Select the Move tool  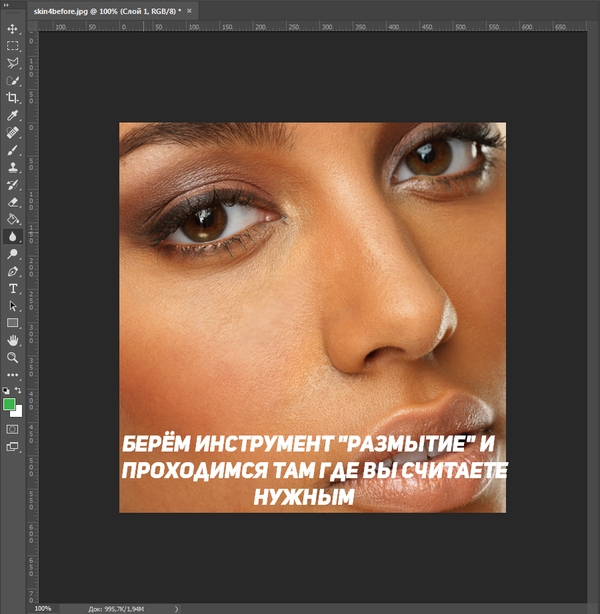click(x=13, y=29)
